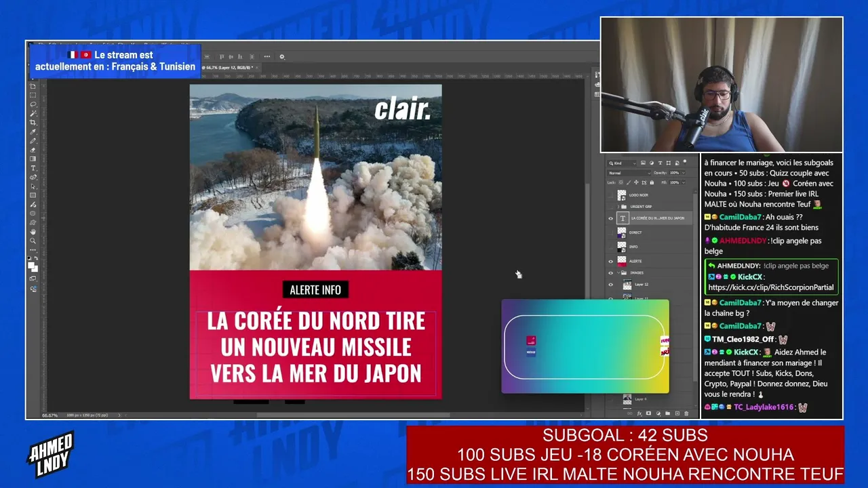Show the URGENT GRP group

610,206
